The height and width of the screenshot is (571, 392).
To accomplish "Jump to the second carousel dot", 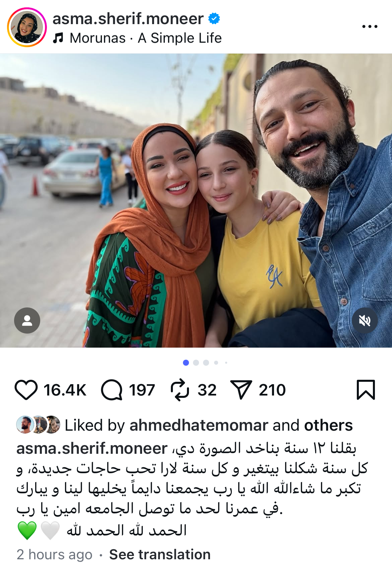I will click(196, 363).
